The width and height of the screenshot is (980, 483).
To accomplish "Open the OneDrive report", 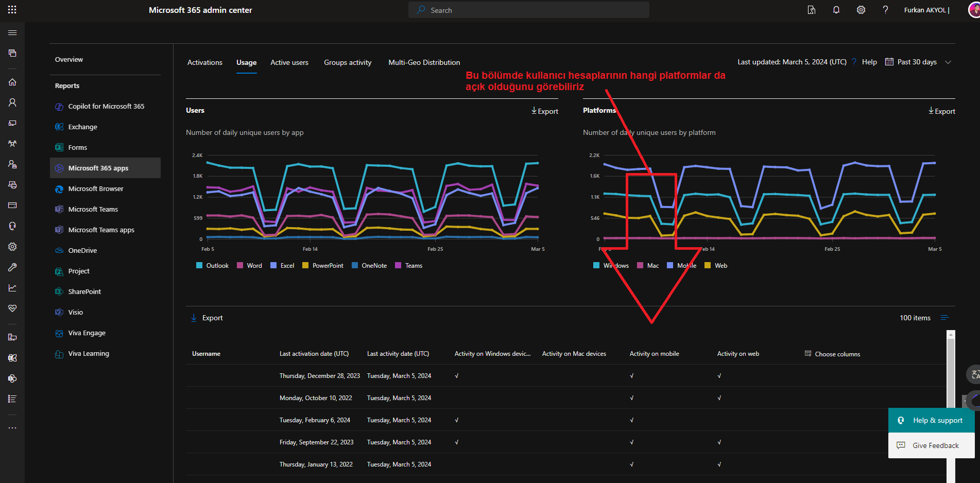I will click(82, 250).
